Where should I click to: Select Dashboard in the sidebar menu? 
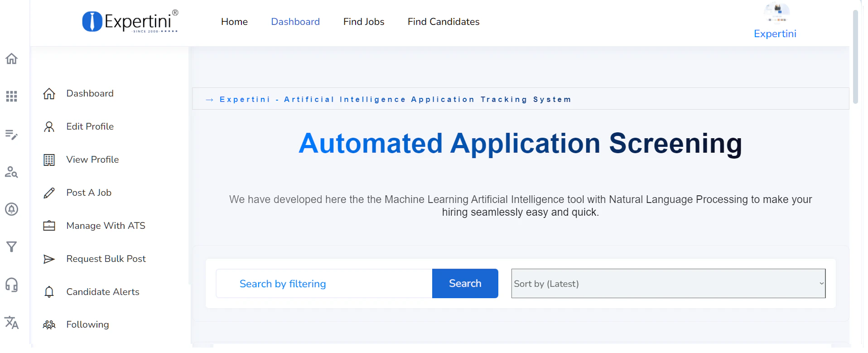[90, 93]
